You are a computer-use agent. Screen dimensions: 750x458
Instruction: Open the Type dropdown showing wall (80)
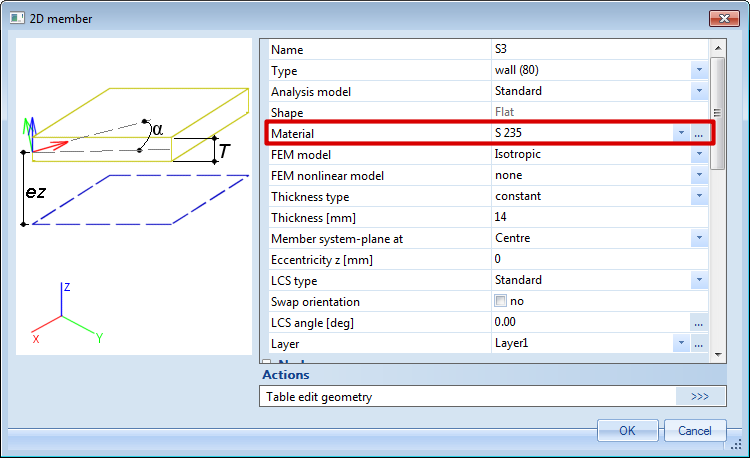click(x=699, y=71)
